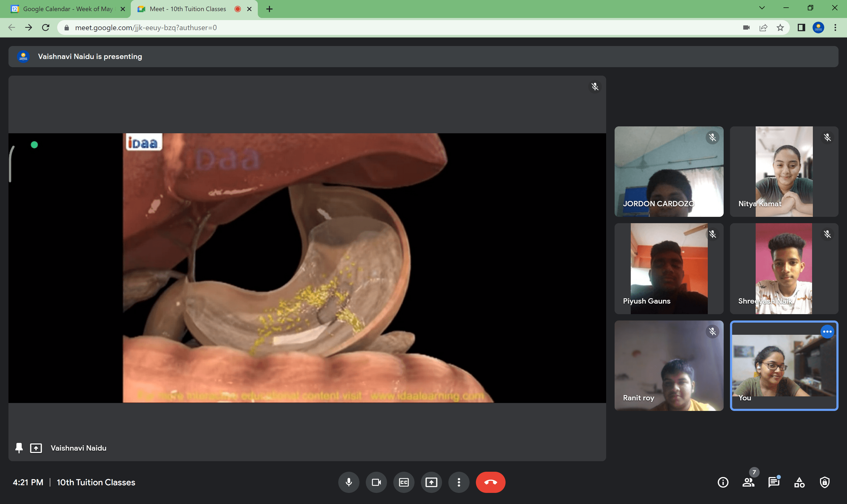
Task: Reload the Meet page
Action: (46, 28)
